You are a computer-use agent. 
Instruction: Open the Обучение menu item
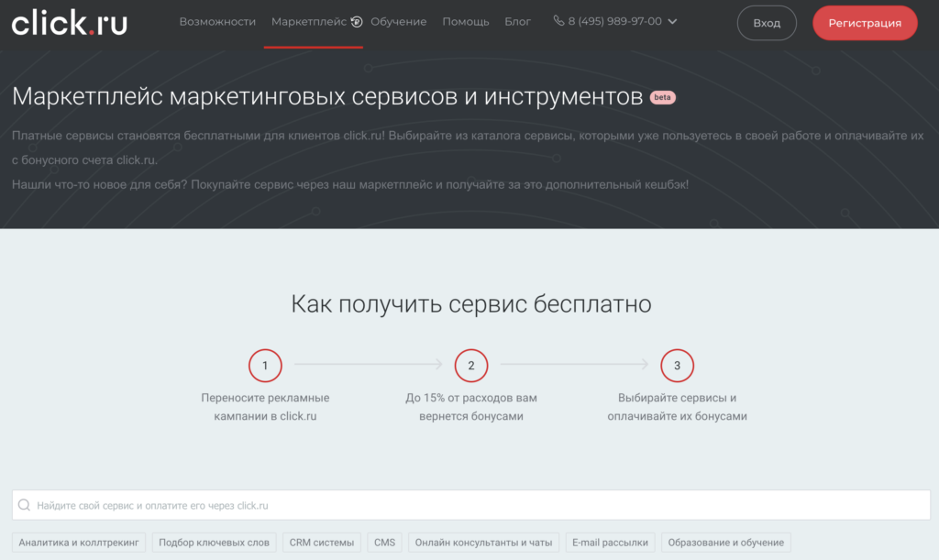pyautogui.click(x=398, y=22)
